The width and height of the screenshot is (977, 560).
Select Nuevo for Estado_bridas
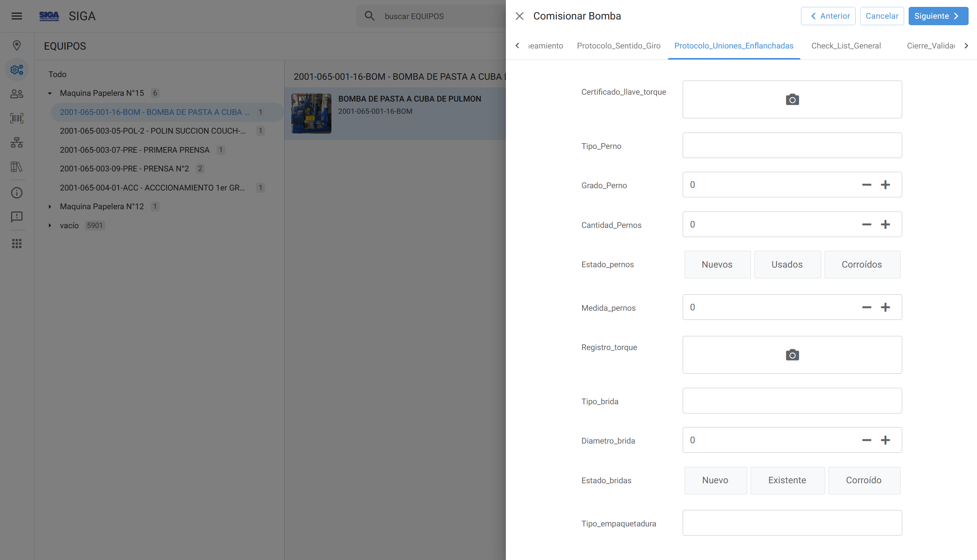tap(715, 480)
